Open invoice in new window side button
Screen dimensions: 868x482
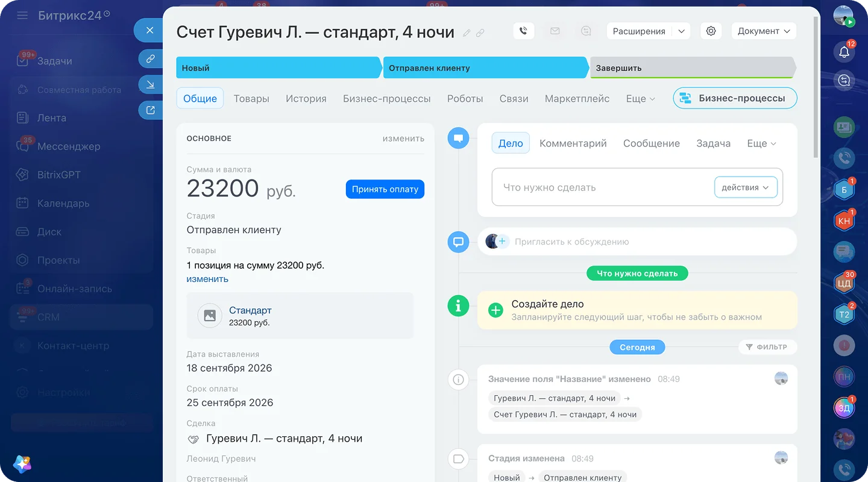pos(151,110)
